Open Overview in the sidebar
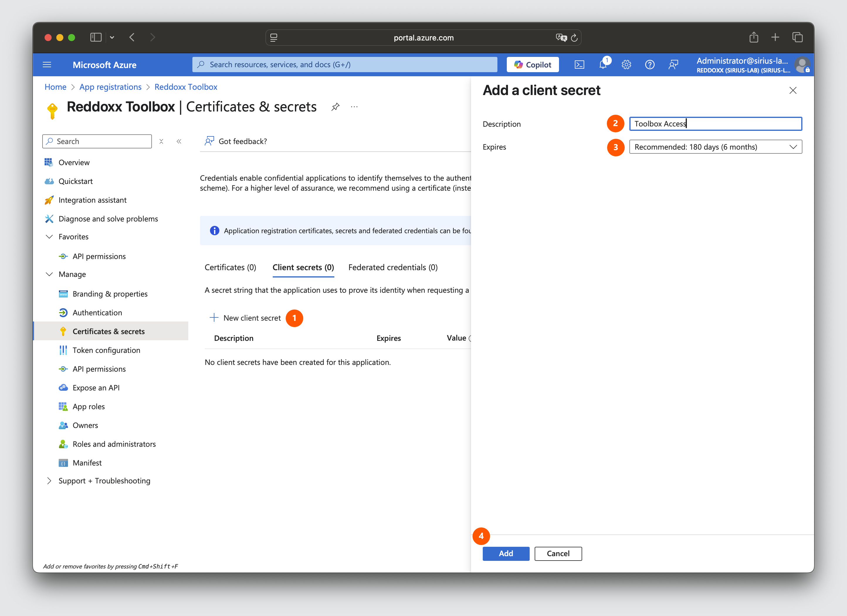Screen dimensions: 847x616 pos(74,163)
